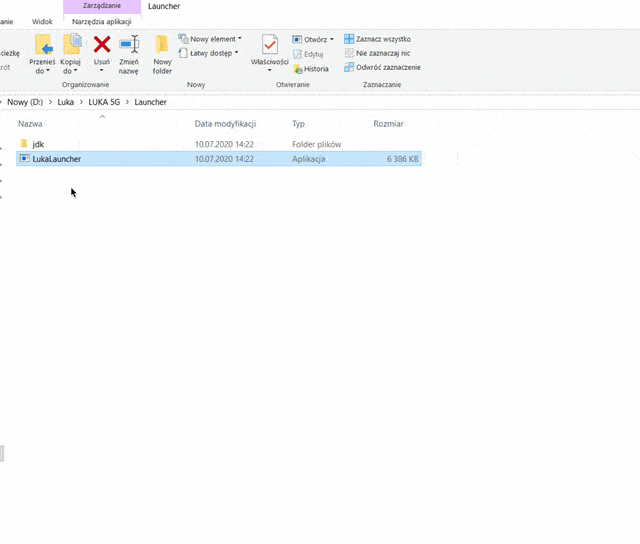
Task: Expand the Łatwy dostęp dropdown arrow
Action: 236,53
